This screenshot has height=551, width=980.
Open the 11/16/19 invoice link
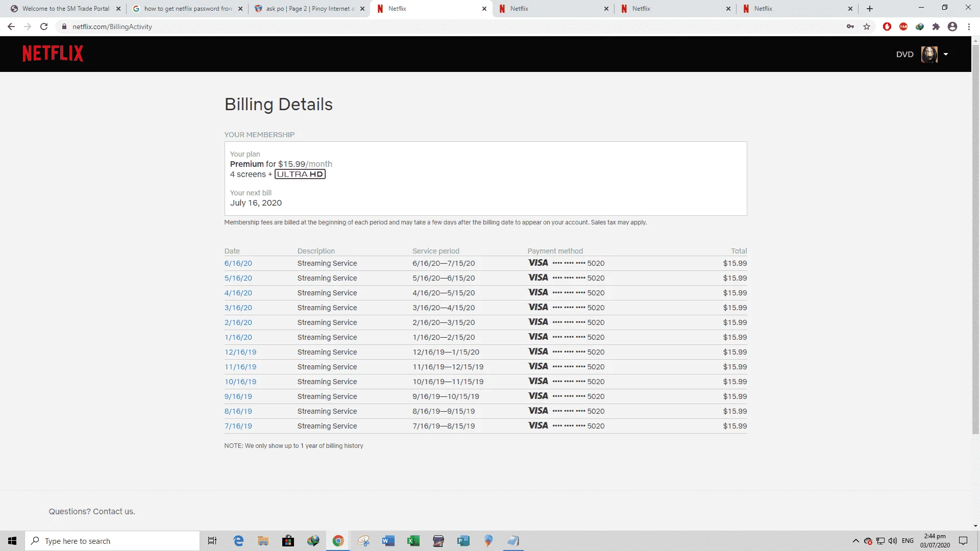(x=240, y=367)
